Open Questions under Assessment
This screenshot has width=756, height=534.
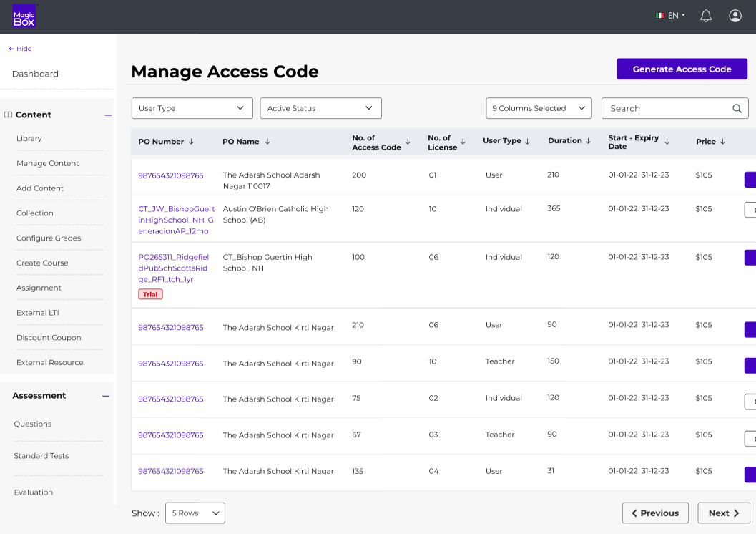coord(33,424)
